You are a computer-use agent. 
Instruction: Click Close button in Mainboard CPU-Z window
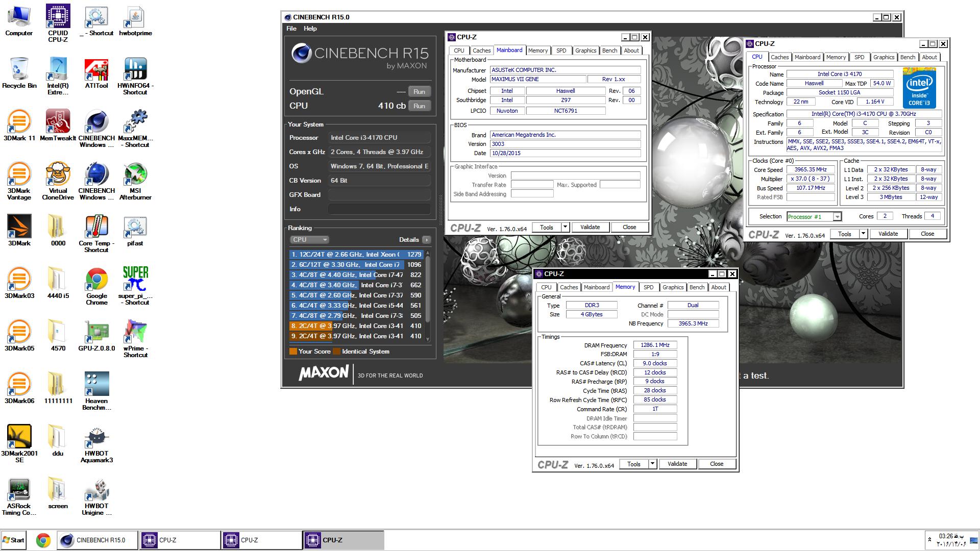point(629,227)
